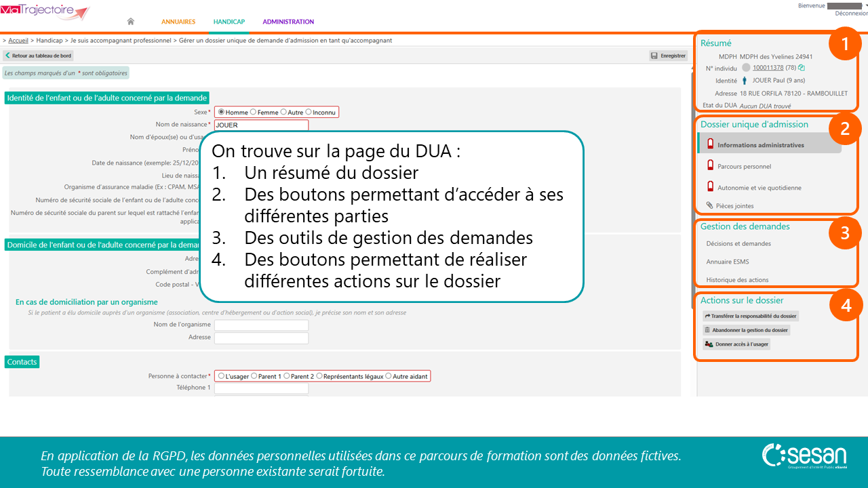Open the Annuaire ESMS link
This screenshot has height=488, width=868.
728,262
